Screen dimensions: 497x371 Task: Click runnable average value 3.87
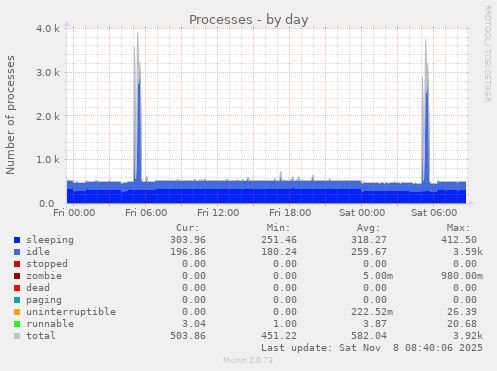click(x=375, y=324)
